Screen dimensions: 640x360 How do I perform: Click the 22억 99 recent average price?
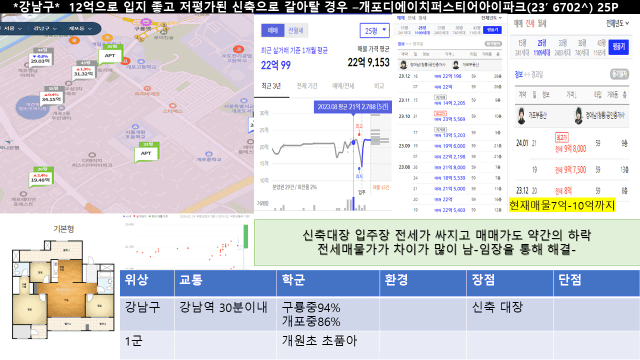(276, 65)
